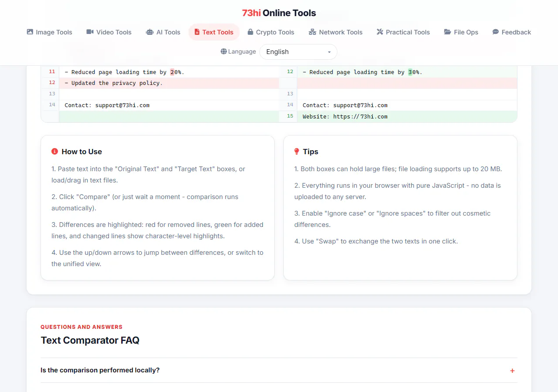Click the AI Tools robot icon
The height and width of the screenshot is (392, 558).
tap(150, 32)
